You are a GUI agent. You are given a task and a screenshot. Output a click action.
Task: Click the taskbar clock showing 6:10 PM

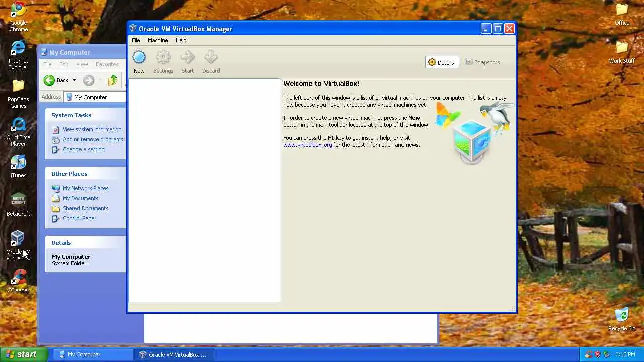(x=625, y=354)
